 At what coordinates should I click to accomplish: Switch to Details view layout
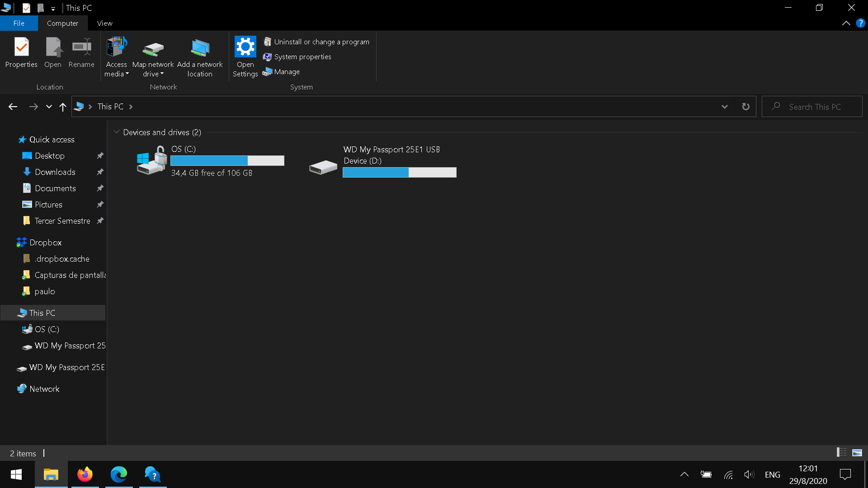pos(841,452)
